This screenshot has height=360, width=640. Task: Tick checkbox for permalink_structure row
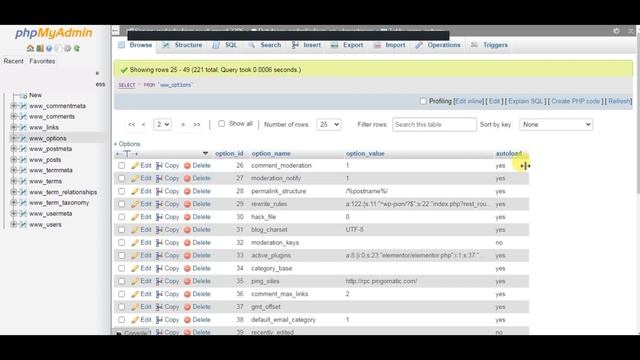tap(122, 191)
